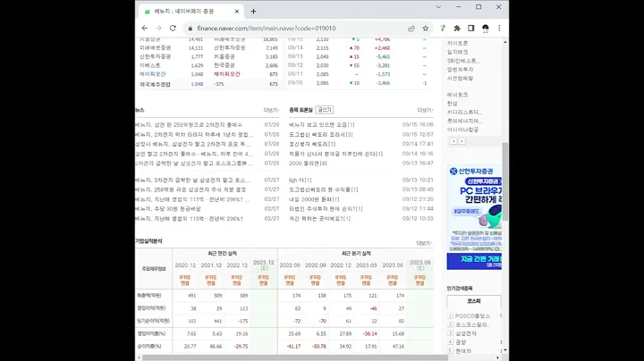Image resolution: width=644 pixels, height=361 pixels.
Task: Click the 글쓰기 button in 종목 토론실
Action: point(325,110)
